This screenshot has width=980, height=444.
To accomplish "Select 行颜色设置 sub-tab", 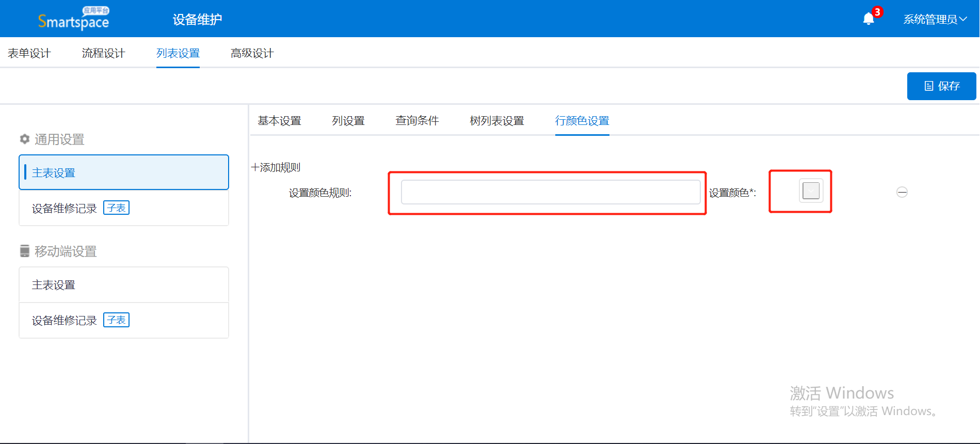I will (582, 121).
